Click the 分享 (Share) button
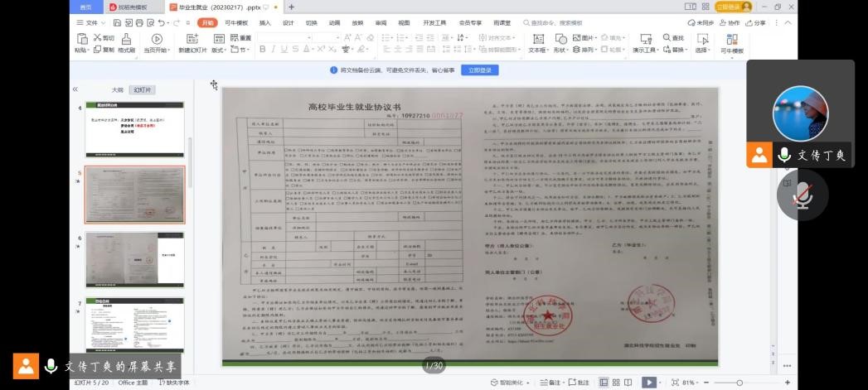The image size is (868, 390). (756, 23)
